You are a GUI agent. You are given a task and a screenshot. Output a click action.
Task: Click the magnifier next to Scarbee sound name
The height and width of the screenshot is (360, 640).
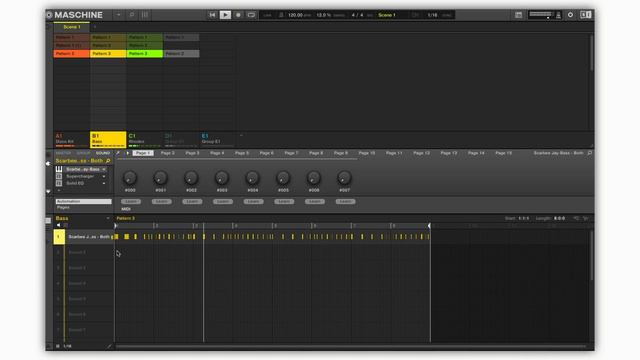[108, 161]
